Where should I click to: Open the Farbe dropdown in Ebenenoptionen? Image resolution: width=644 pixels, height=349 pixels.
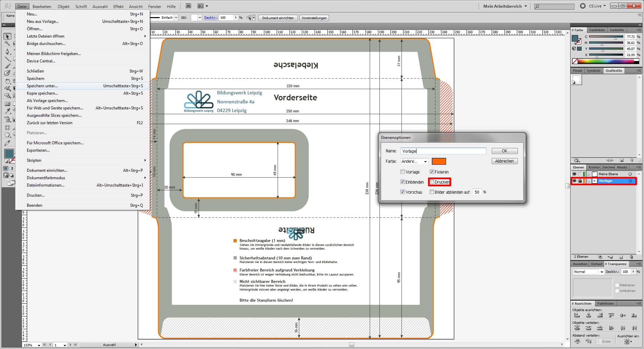pyautogui.click(x=414, y=161)
